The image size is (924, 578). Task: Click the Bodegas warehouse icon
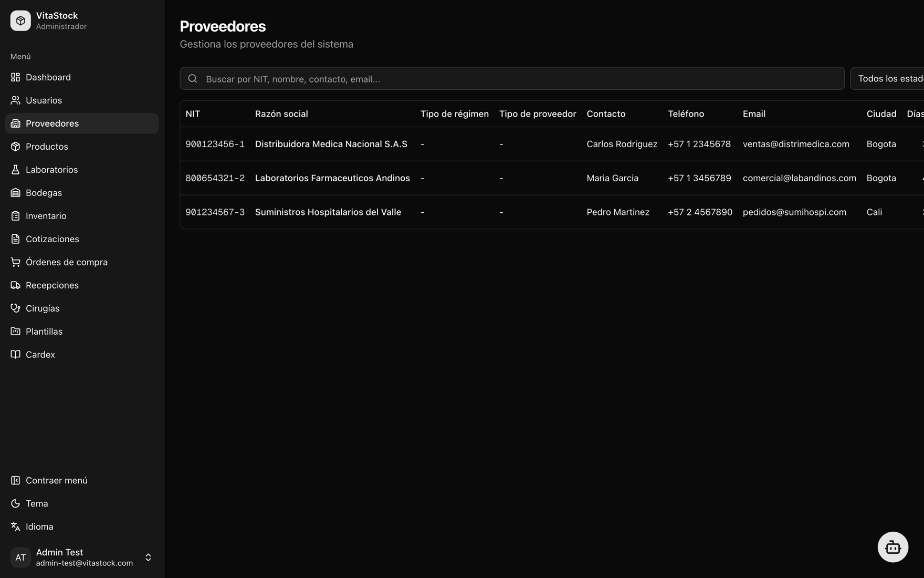[x=15, y=193]
